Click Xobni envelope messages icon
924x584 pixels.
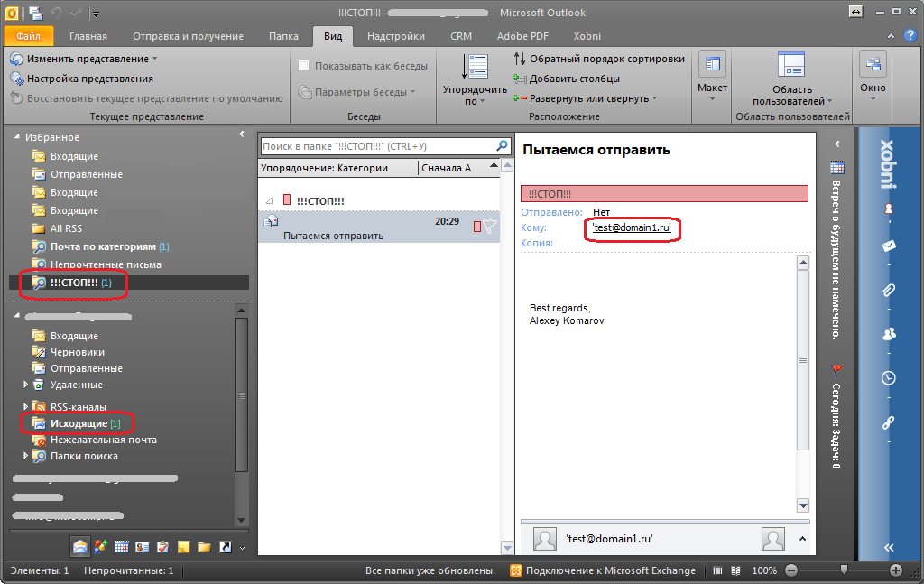(889, 246)
